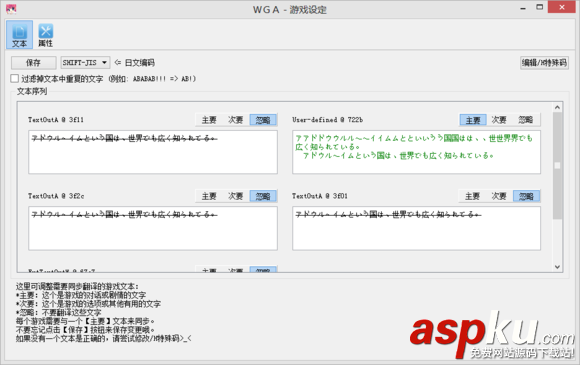
Task: Click the WGA app icon in title bar
Action: click(x=11, y=9)
